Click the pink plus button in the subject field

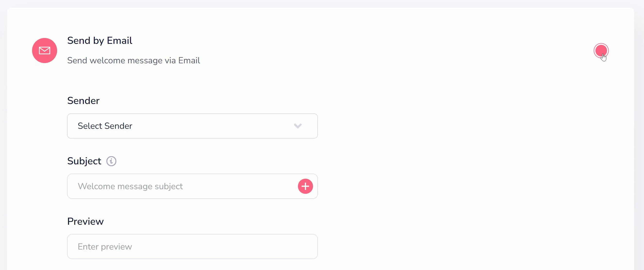coord(305,186)
